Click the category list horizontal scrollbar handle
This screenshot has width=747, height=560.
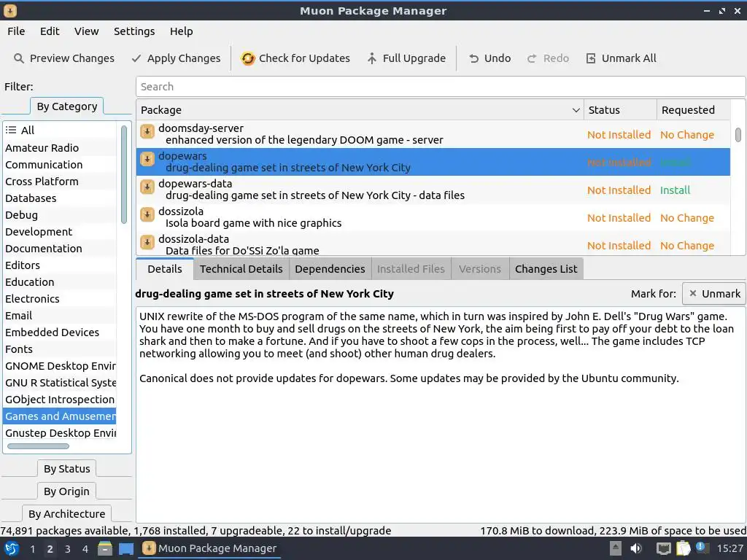[x=38, y=446]
